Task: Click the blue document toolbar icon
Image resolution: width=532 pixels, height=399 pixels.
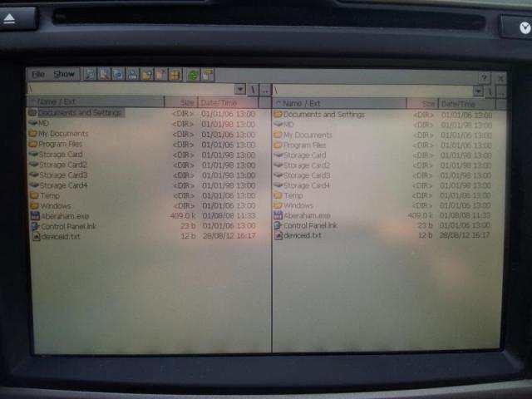Action: pyautogui.click(x=118, y=74)
